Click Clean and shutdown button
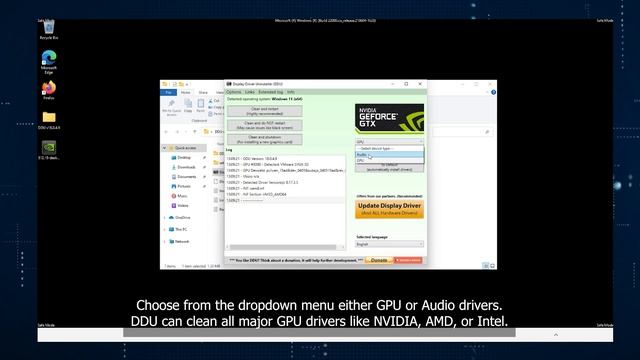 (x=264, y=140)
